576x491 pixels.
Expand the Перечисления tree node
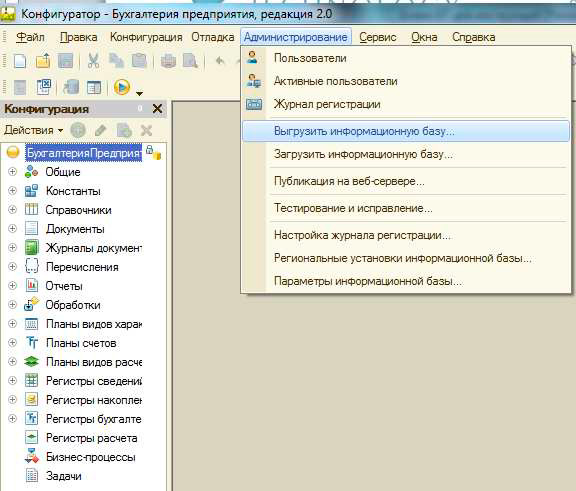tap(12, 267)
